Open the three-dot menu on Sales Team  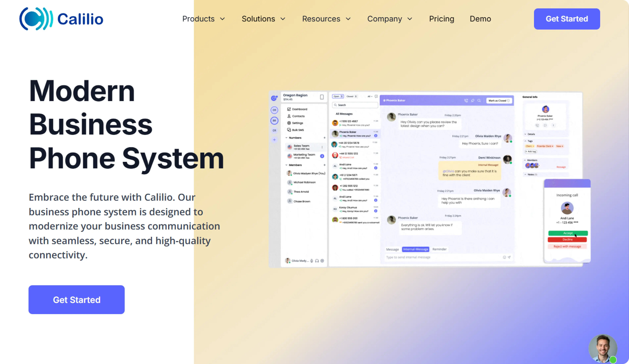tap(322, 147)
